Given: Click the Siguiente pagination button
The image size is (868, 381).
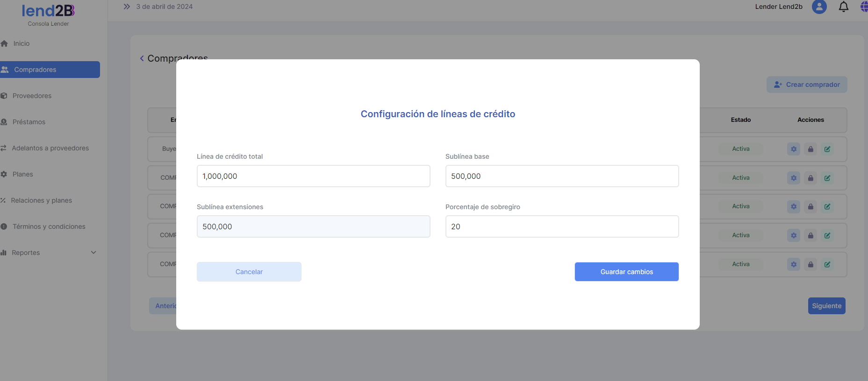Looking at the screenshot, I should (x=826, y=306).
